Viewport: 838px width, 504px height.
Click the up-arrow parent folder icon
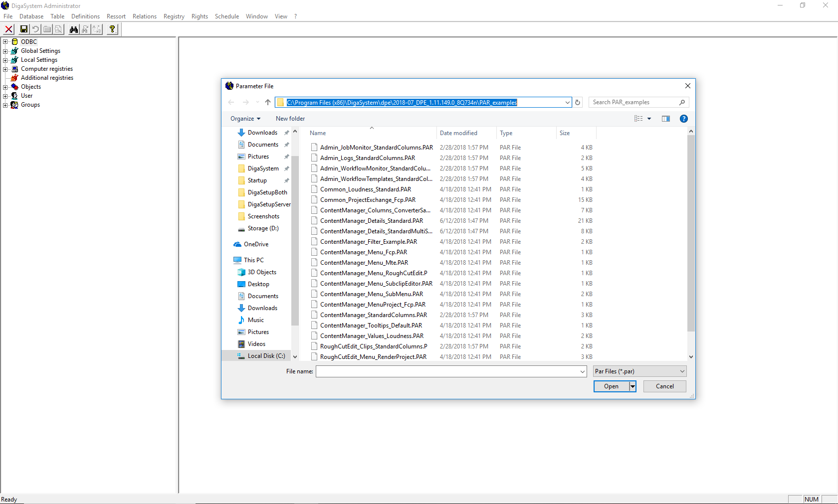[x=268, y=102]
